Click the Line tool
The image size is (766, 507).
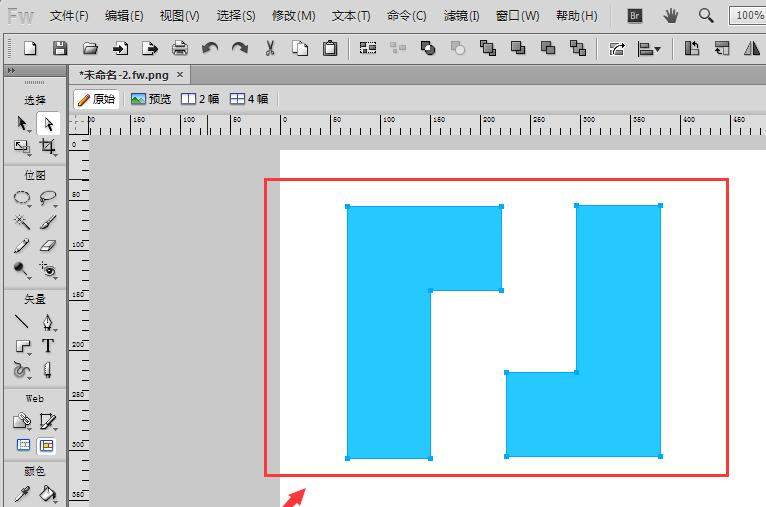22,322
